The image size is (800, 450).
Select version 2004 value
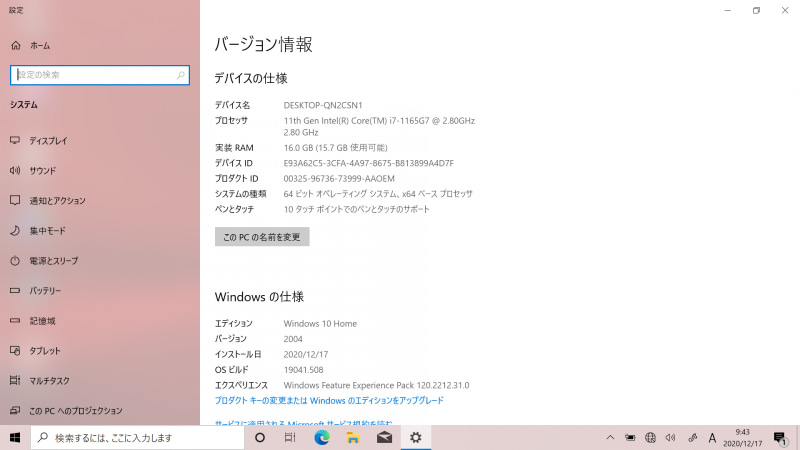pos(293,339)
